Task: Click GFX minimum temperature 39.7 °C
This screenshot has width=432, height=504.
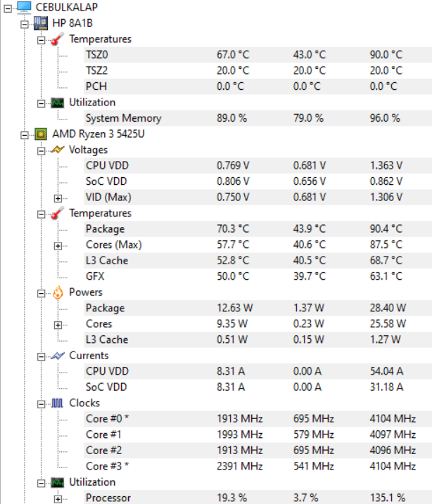Action: pyautogui.click(x=310, y=276)
